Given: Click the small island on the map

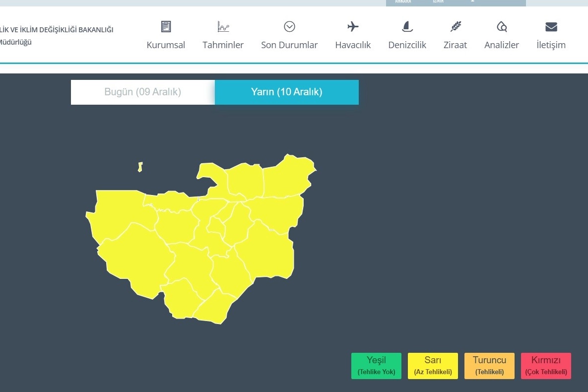Looking at the screenshot, I should 140,167.
